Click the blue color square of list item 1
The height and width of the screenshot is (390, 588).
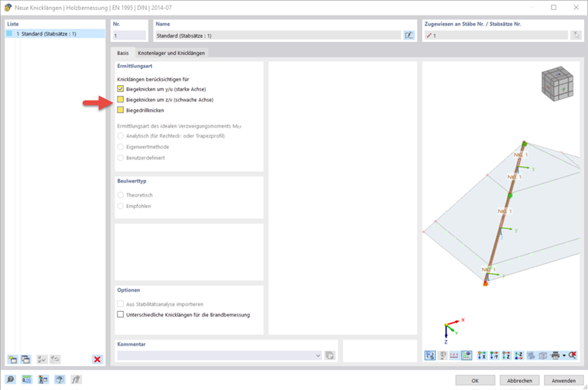[x=9, y=33]
